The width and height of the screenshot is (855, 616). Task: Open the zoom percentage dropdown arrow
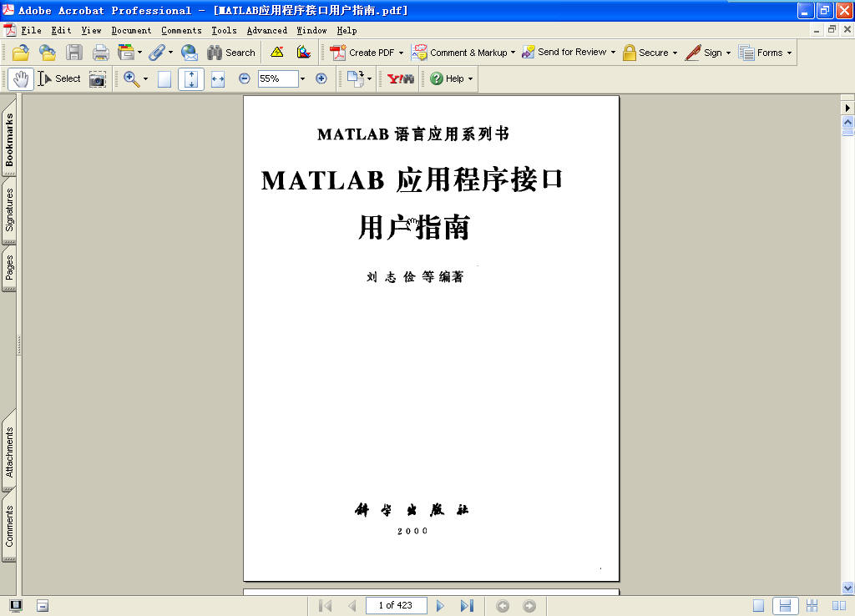302,79
